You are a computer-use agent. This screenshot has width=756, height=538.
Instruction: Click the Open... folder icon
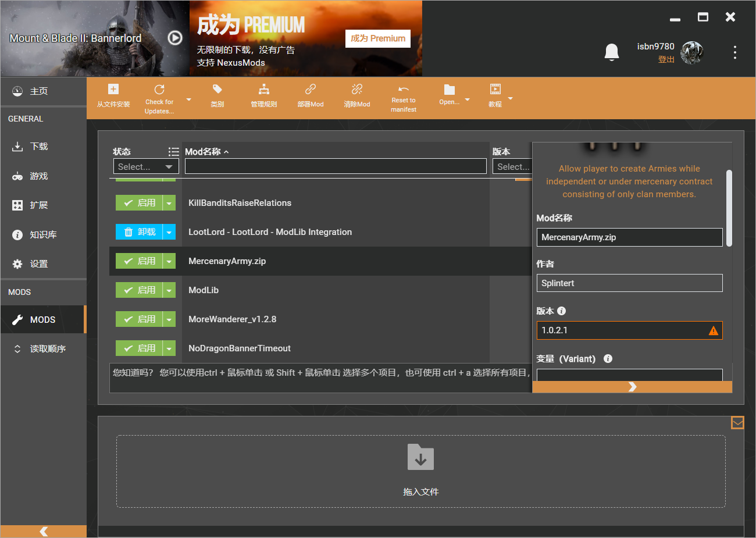(x=450, y=90)
